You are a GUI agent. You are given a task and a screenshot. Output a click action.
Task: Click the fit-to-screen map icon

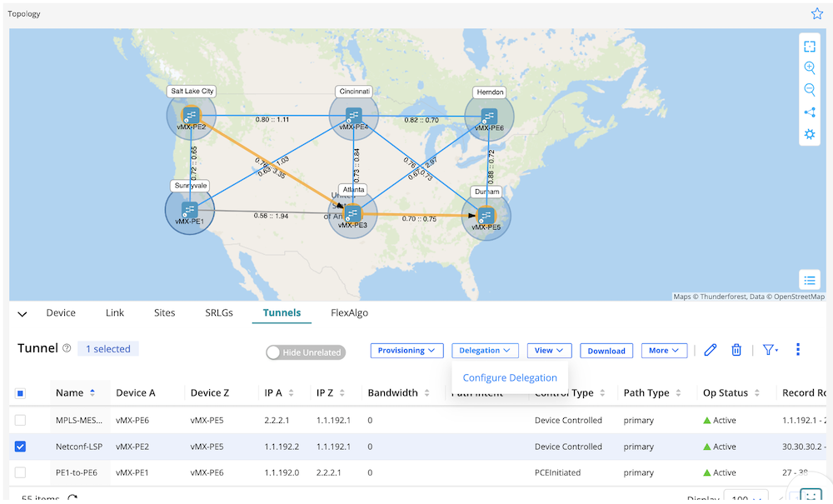809,47
